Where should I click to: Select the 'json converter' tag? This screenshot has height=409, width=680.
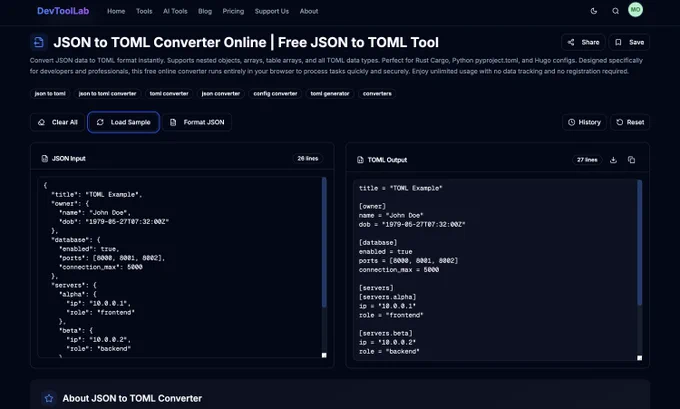(x=221, y=93)
